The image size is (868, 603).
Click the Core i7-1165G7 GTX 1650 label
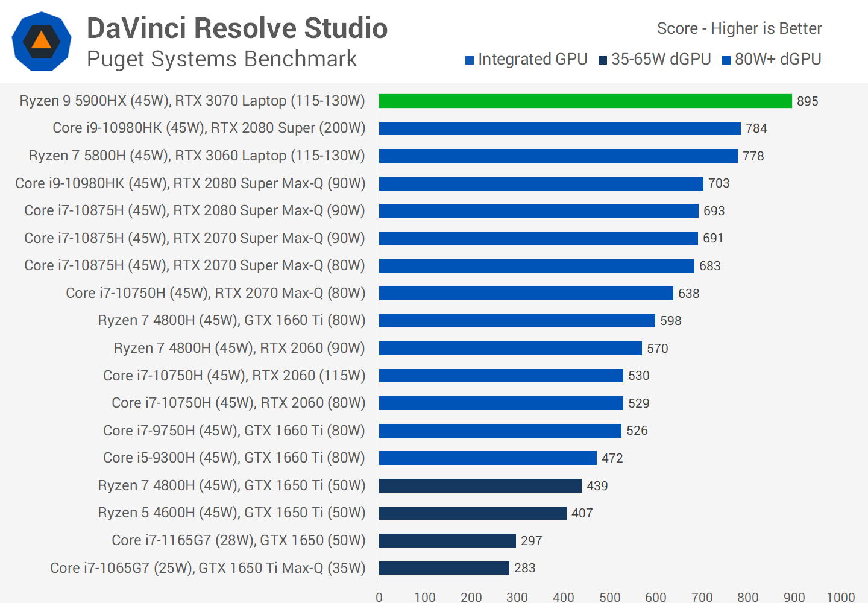click(238, 540)
